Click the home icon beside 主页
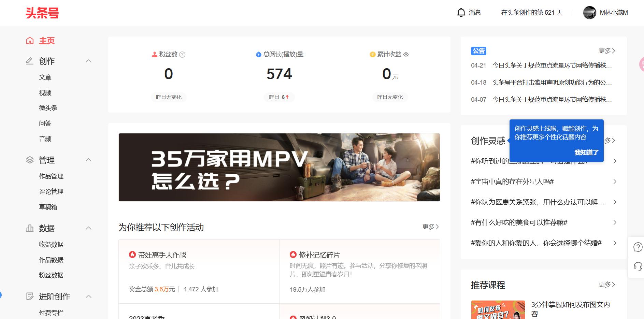644x319 pixels. (x=30, y=41)
